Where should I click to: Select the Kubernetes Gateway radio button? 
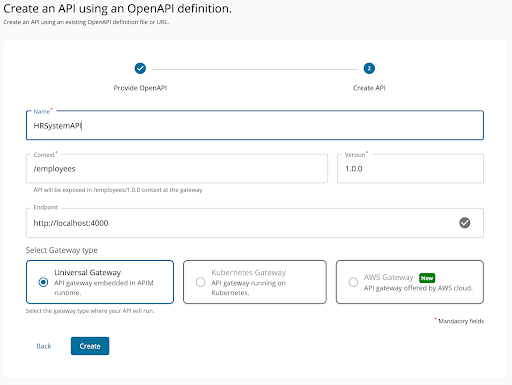coord(200,282)
